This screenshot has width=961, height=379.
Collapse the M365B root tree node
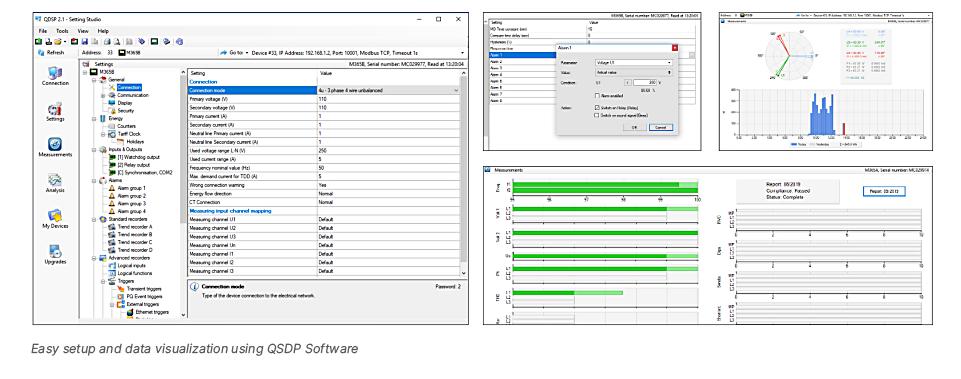(x=85, y=72)
